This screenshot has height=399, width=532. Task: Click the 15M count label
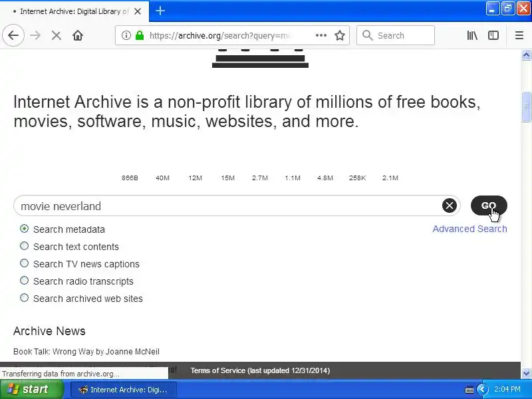(227, 178)
